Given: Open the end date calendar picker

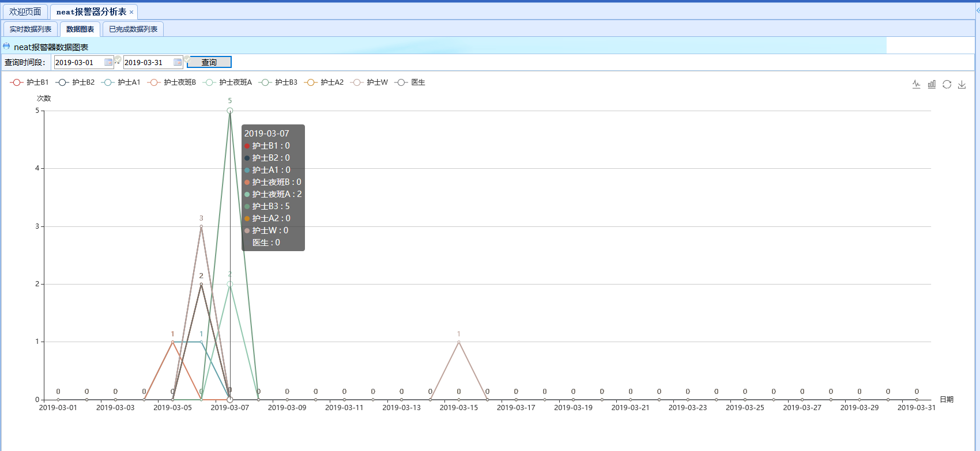Looking at the screenshot, I should (178, 62).
